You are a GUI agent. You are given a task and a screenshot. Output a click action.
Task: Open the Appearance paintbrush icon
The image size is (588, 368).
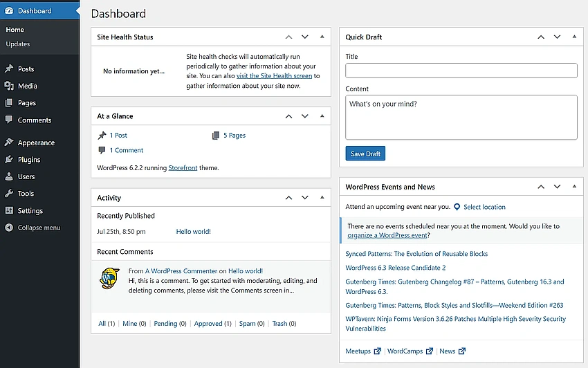[x=9, y=142]
